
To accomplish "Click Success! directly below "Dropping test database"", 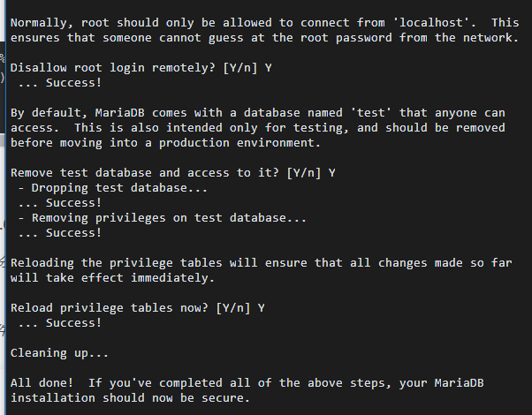I will [73, 203].
